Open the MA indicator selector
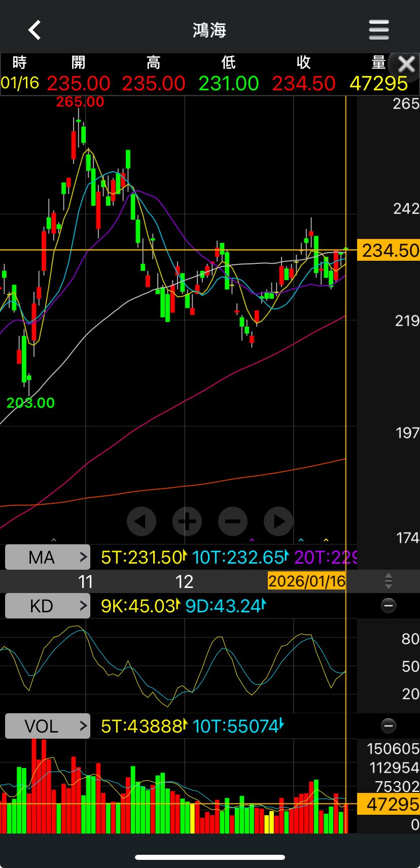Viewport: 420px width, 868px height. click(48, 557)
